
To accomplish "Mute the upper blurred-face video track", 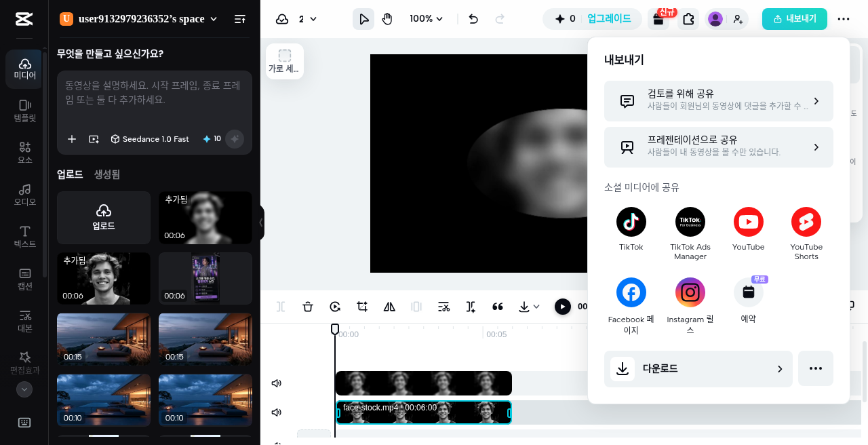I will (277, 383).
